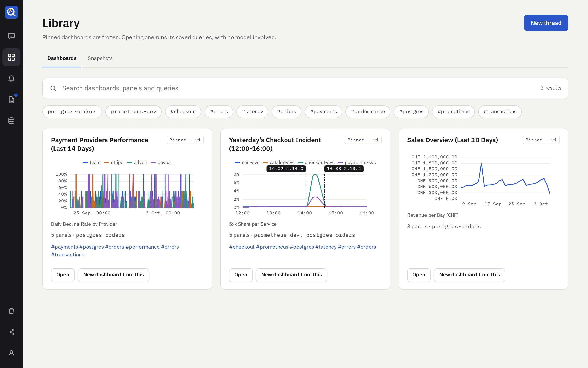The image size is (588, 368).
Task: Click the 14:02 2.14.0 deploy marker
Action: click(286, 169)
